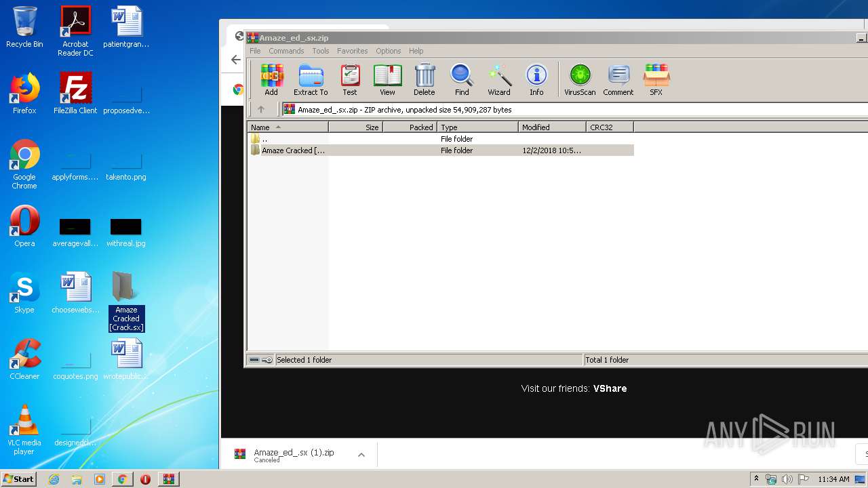The width and height of the screenshot is (868, 488).
Task: Sort list by Modified column header
Action: tap(553, 127)
